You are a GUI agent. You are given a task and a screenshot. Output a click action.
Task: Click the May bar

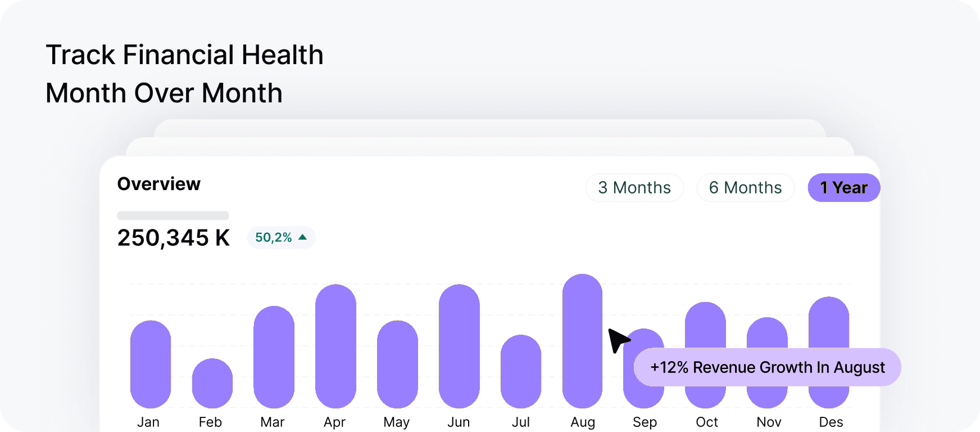397,364
